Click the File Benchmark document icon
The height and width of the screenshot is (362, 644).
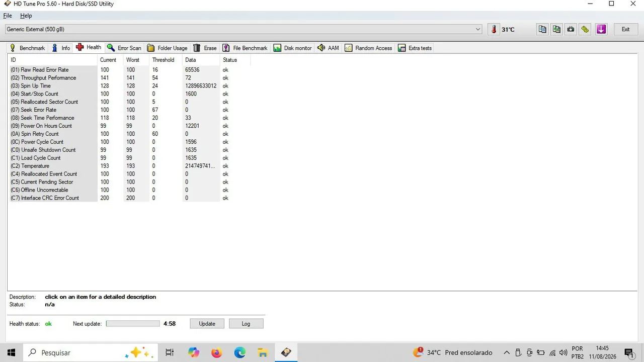click(226, 48)
